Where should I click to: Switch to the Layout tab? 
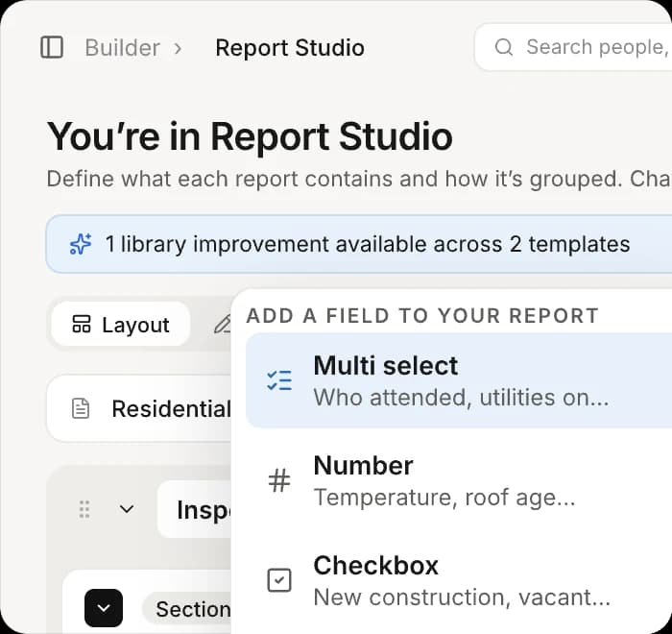pyautogui.click(x=120, y=325)
